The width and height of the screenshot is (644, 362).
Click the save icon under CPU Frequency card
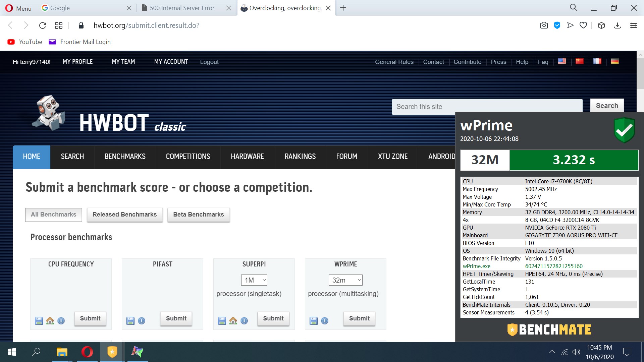point(39,321)
